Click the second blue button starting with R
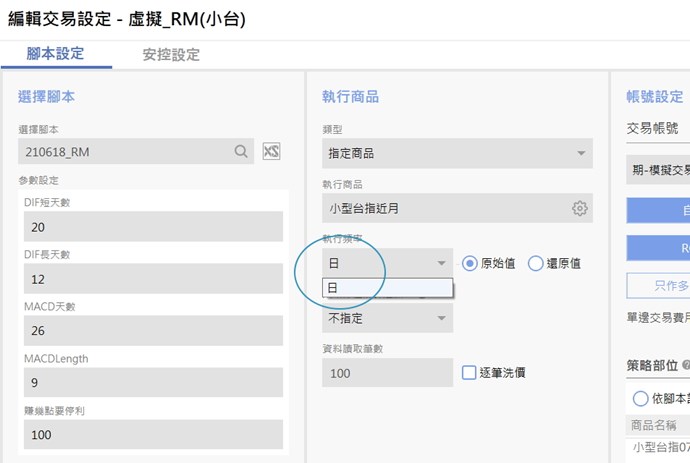690x463 pixels. click(658, 248)
